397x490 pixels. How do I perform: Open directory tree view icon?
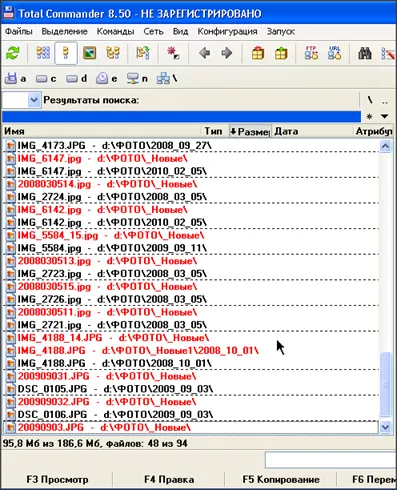tap(113, 53)
